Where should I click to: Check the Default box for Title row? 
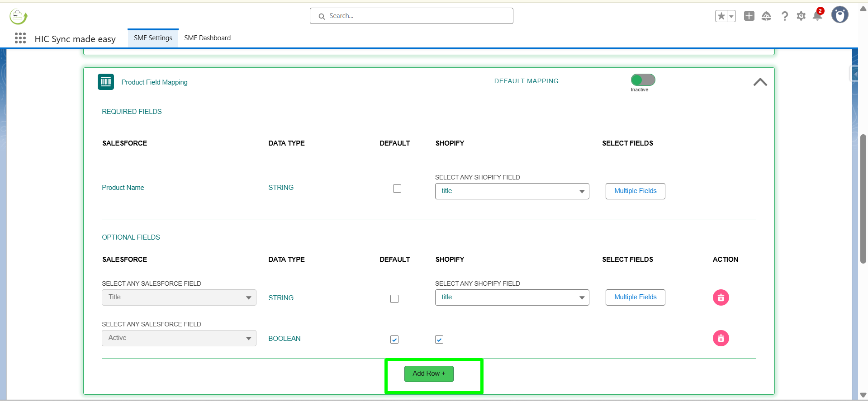tap(394, 299)
